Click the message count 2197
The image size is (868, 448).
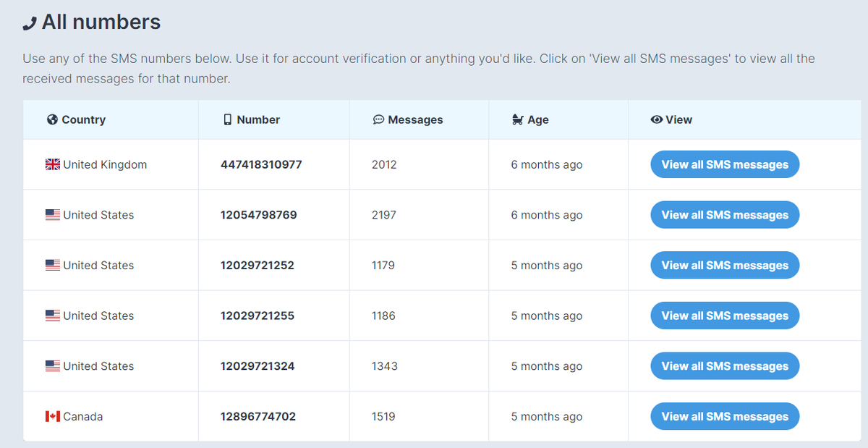coord(384,215)
